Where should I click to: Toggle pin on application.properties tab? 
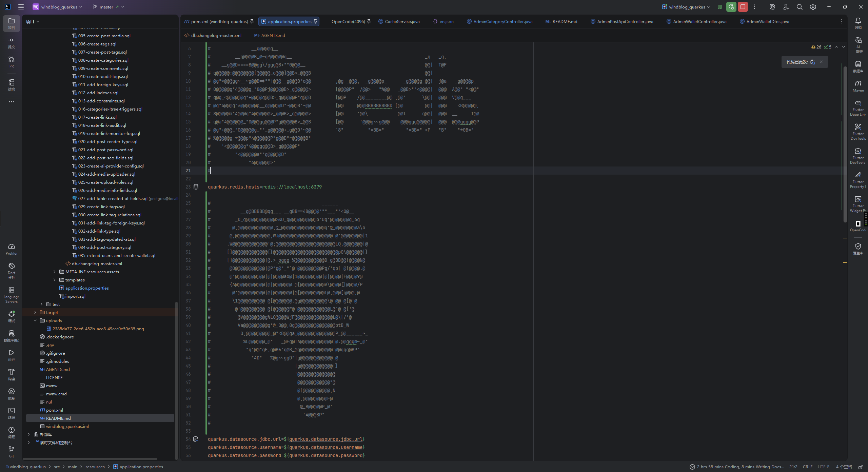click(315, 21)
